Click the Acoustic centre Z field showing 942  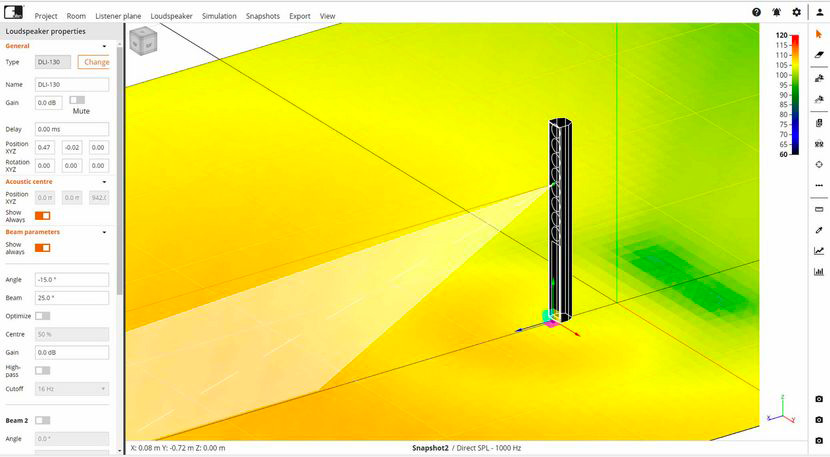(99, 198)
